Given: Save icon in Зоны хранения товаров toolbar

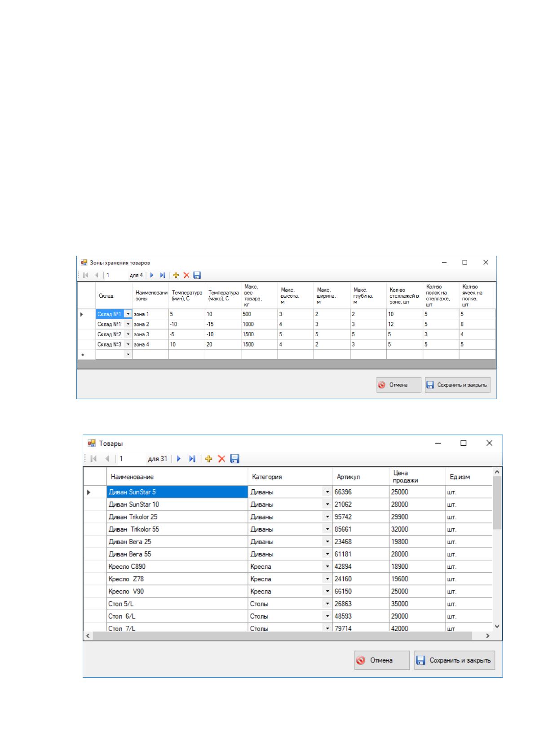Looking at the screenshot, I should [197, 275].
